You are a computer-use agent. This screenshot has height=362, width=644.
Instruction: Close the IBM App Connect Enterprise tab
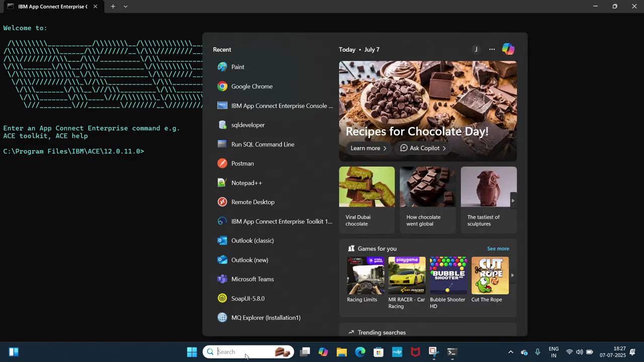coord(95,7)
